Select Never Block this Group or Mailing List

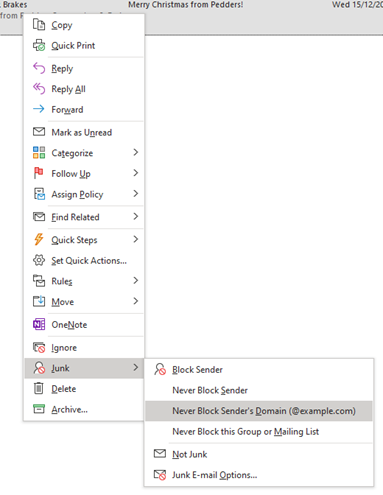click(259, 431)
